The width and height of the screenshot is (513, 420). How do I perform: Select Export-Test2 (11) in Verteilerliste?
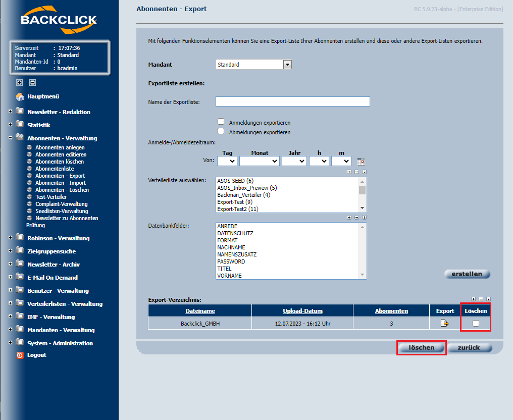click(x=287, y=209)
